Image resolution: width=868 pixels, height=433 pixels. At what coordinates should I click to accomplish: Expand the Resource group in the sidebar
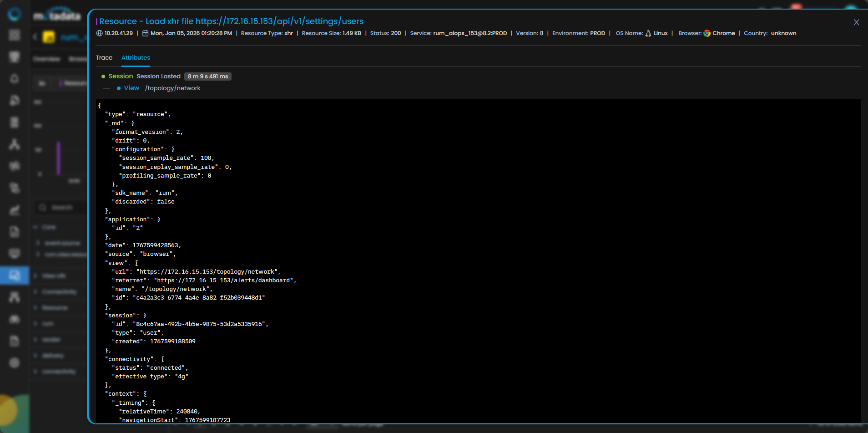coord(55,308)
